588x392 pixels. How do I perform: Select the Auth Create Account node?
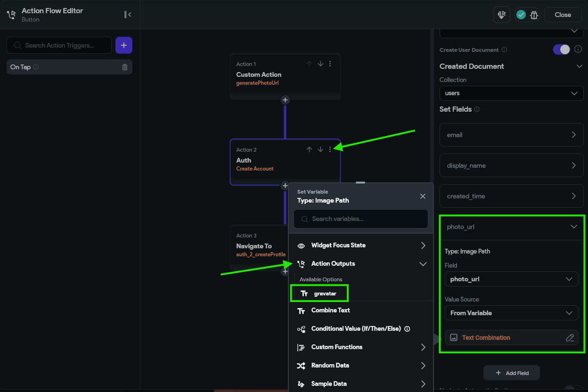[x=285, y=162]
